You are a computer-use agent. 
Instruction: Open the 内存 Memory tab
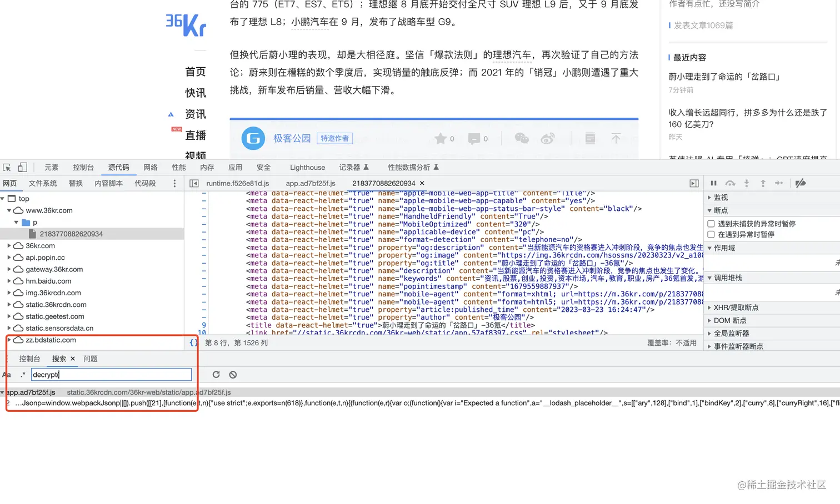[207, 167]
